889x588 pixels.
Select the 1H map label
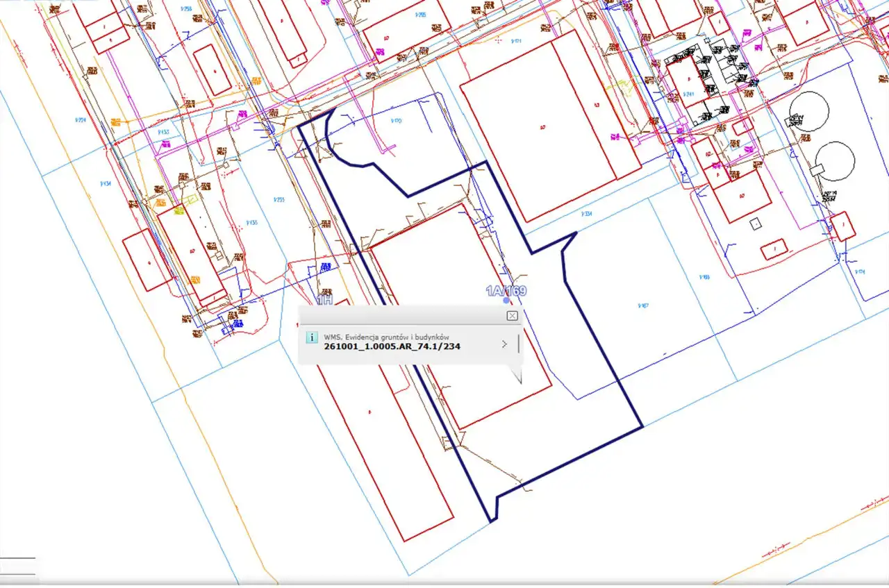click(324, 300)
